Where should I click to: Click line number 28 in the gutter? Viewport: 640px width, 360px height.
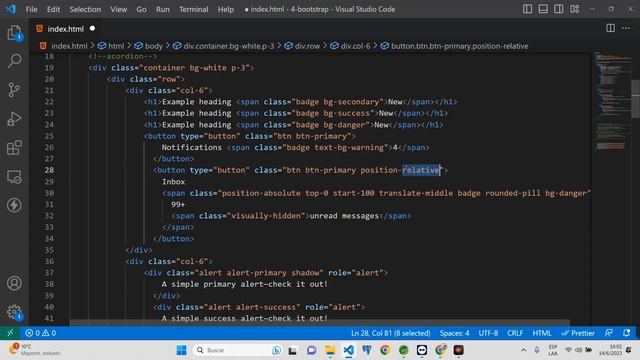coord(49,170)
